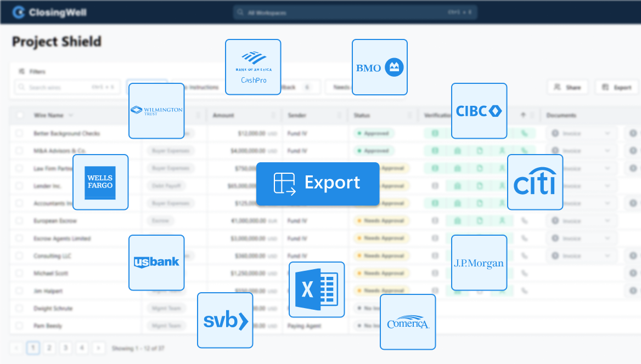Screen dimensions: 641x364
Task: Select the SVB bank icon
Action: (225, 320)
